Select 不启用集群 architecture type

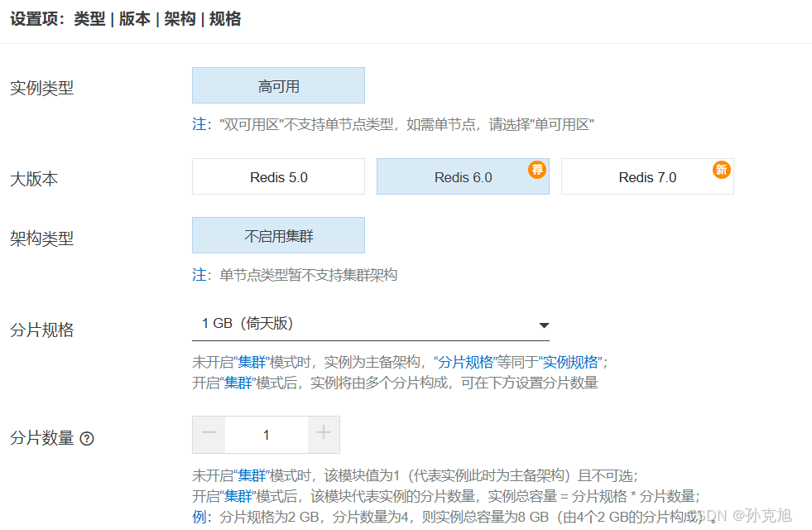(x=278, y=235)
